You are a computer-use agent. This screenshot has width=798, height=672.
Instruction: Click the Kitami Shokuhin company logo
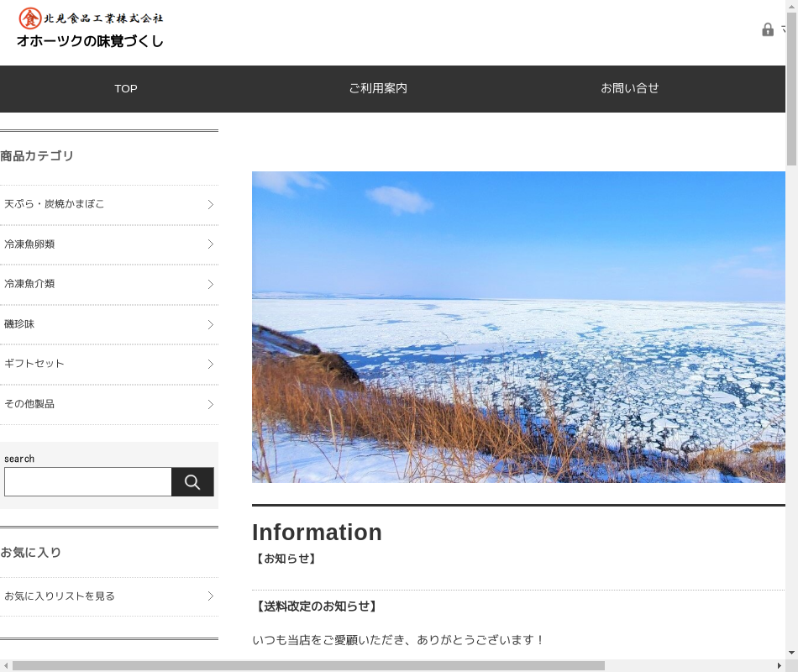point(91,18)
